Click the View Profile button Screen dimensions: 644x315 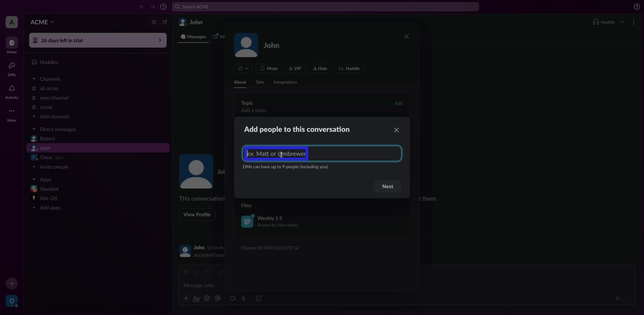tap(197, 214)
